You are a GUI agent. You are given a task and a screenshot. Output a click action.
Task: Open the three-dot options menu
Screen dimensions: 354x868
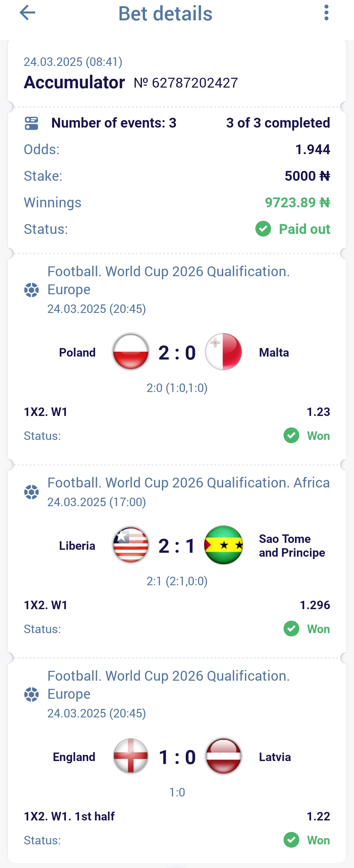click(x=326, y=13)
